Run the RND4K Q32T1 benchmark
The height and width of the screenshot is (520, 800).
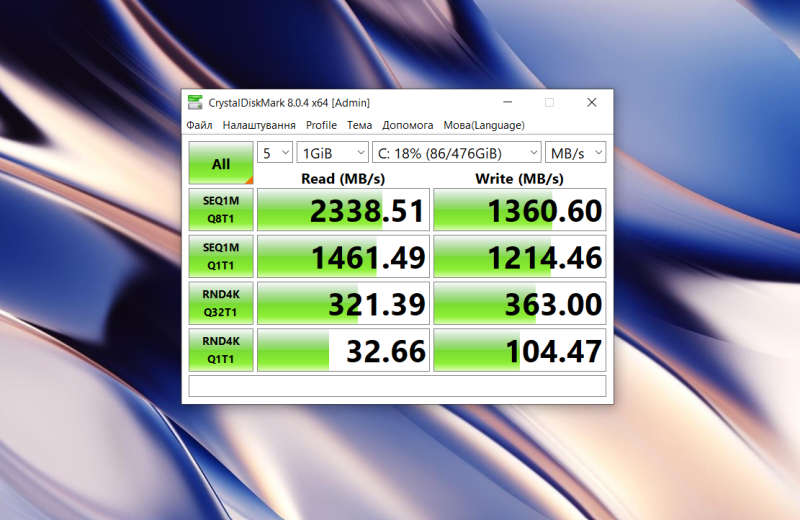pyautogui.click(x=221, y=303)
